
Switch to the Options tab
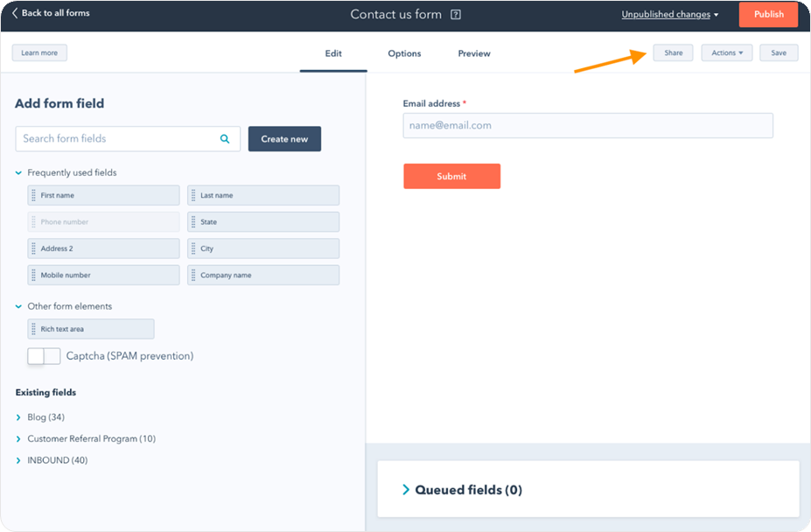(404, 53)
